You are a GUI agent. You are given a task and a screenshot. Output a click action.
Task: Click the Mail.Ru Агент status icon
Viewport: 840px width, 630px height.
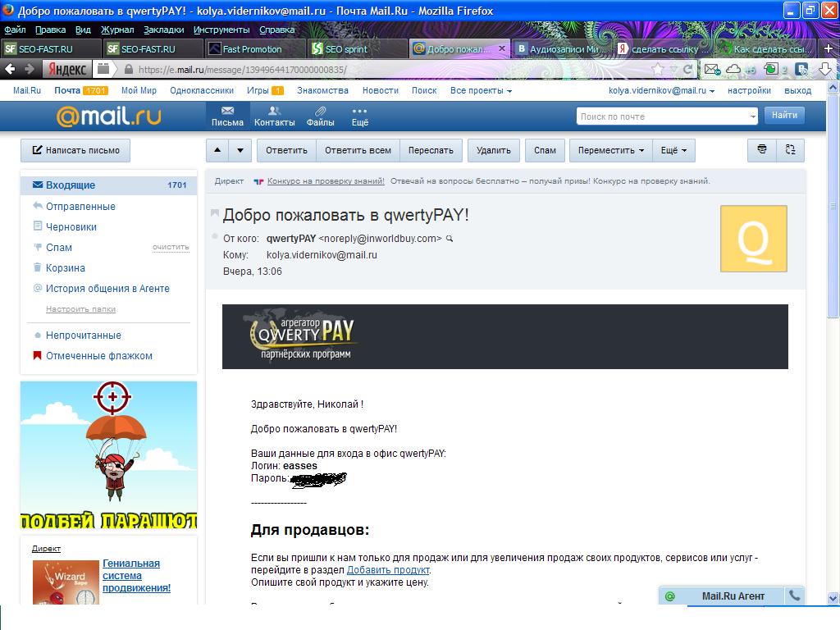pos(669,596)
